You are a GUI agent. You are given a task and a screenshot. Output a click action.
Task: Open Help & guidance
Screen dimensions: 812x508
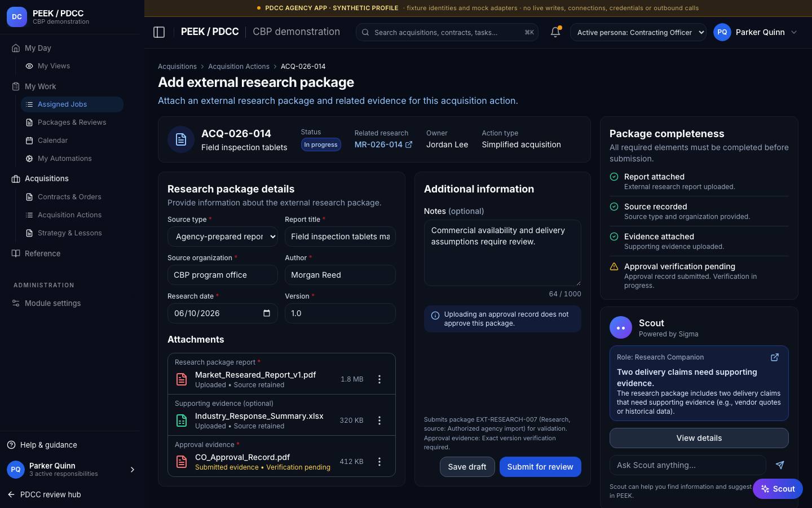pos(42,445)
